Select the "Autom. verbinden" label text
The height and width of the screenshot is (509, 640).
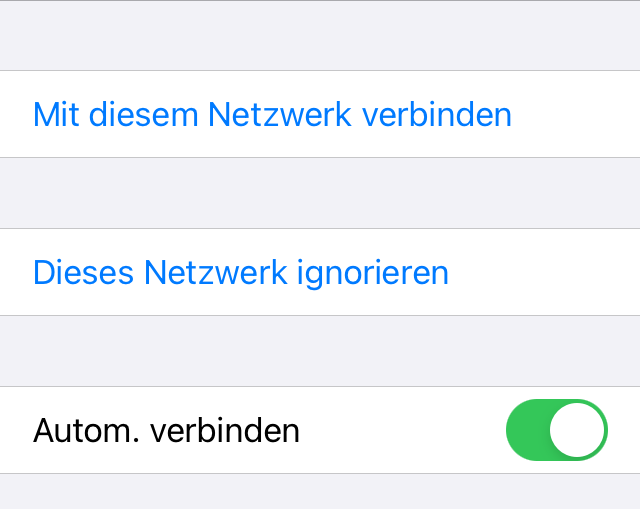pyautogui.click(x=166, y=430)
